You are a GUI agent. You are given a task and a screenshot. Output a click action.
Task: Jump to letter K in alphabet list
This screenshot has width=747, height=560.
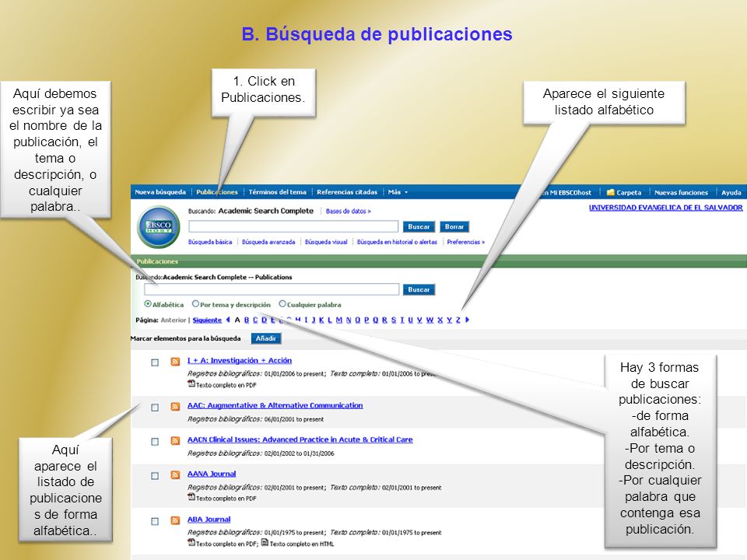(x=321, y=320)
